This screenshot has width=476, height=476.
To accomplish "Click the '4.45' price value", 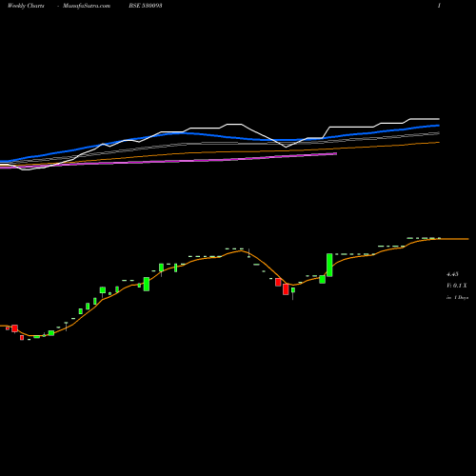I will (452, 274).
